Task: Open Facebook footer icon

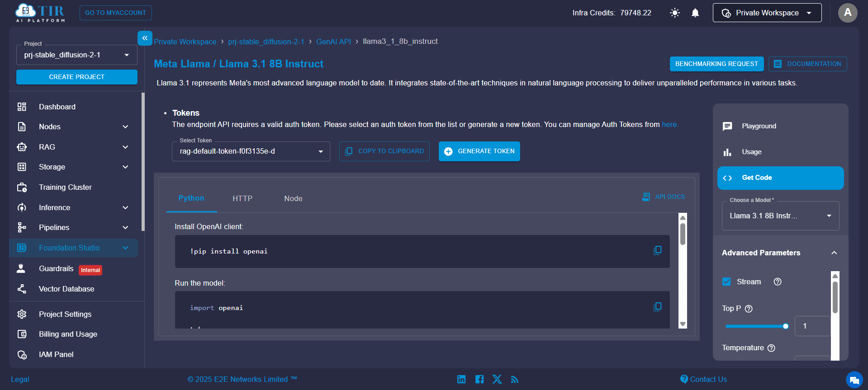Action: [x=479, y=379]
